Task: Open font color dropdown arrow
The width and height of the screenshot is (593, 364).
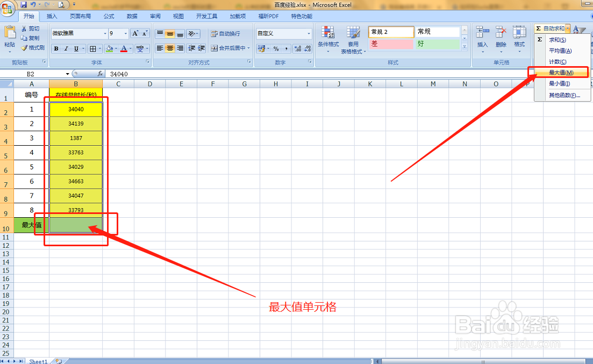Action: (131, 48)
